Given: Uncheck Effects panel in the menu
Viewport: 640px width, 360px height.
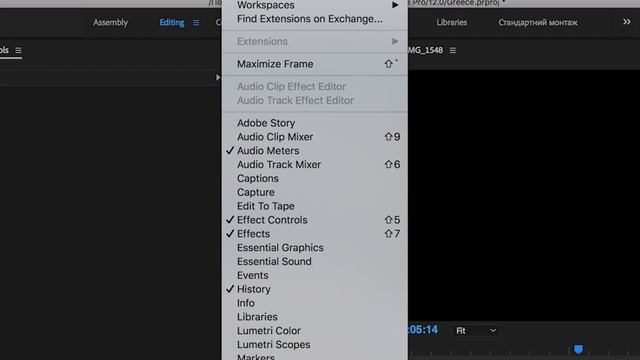Looking at the screenshot, I should coord(315,234).
